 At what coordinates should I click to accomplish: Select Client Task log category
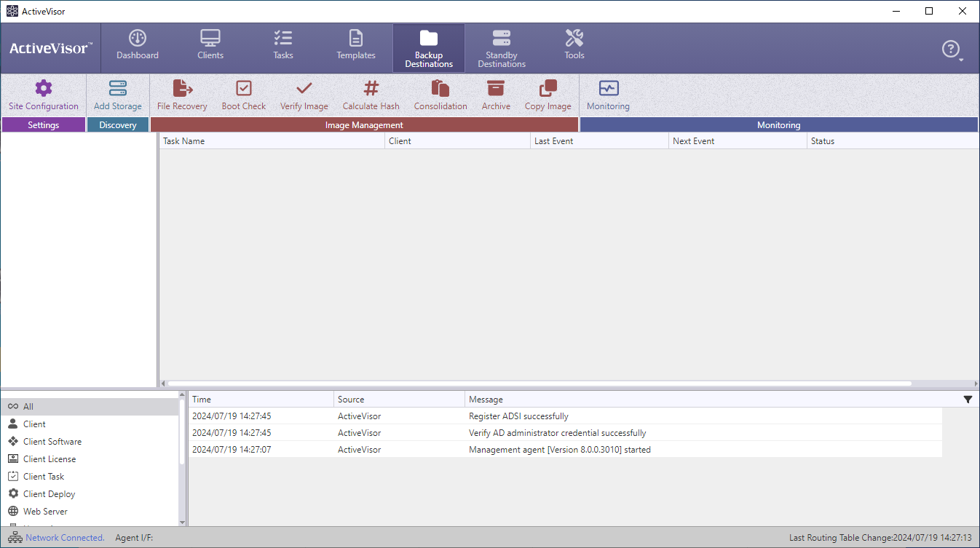[x=90, y=477]
